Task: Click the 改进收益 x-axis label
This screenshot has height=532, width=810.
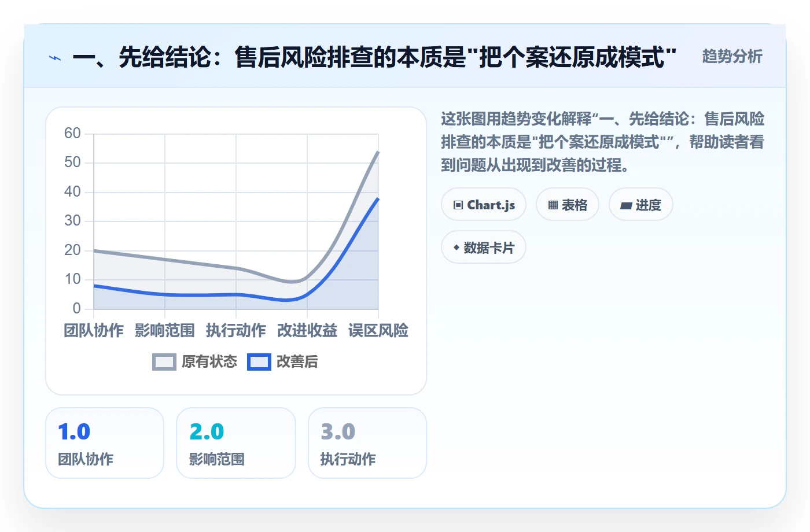Action: (x=307, y=331)
